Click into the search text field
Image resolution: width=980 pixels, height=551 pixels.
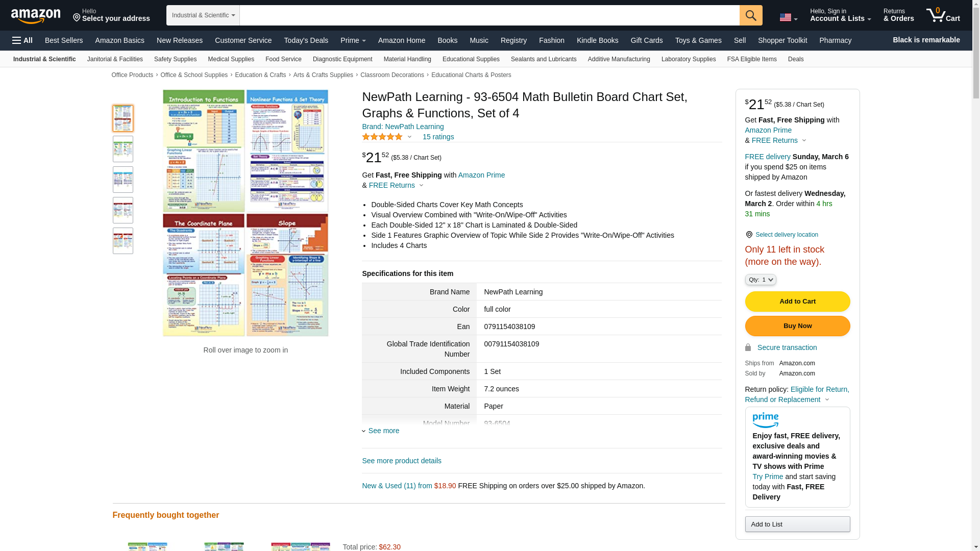click(489, 15)
